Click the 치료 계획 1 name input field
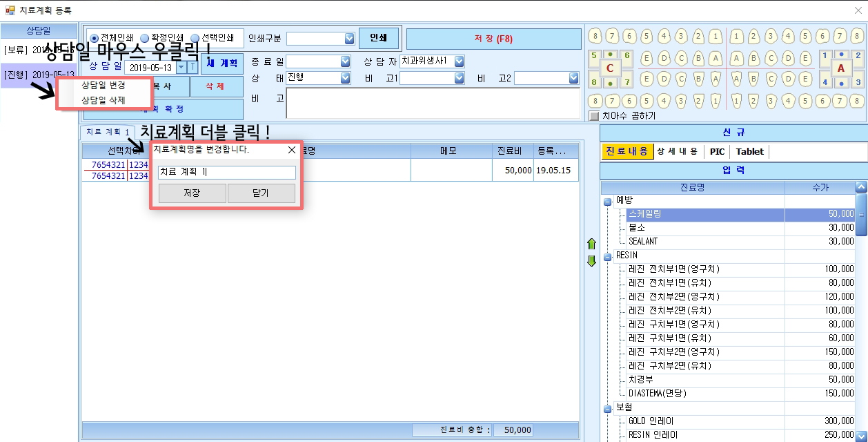This screenshot has height=442, width=868. (x=227, y=173)
